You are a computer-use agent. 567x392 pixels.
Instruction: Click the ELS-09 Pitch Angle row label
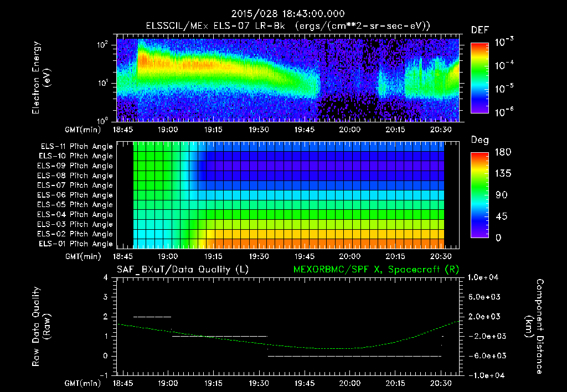pos(75,166)
